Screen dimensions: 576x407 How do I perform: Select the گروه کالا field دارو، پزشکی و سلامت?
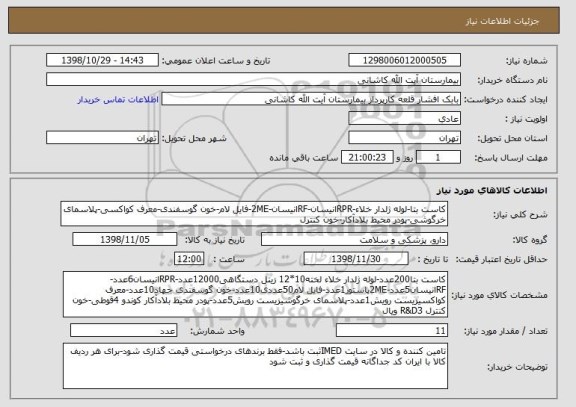pyautogui.click(x=354, y=240)
